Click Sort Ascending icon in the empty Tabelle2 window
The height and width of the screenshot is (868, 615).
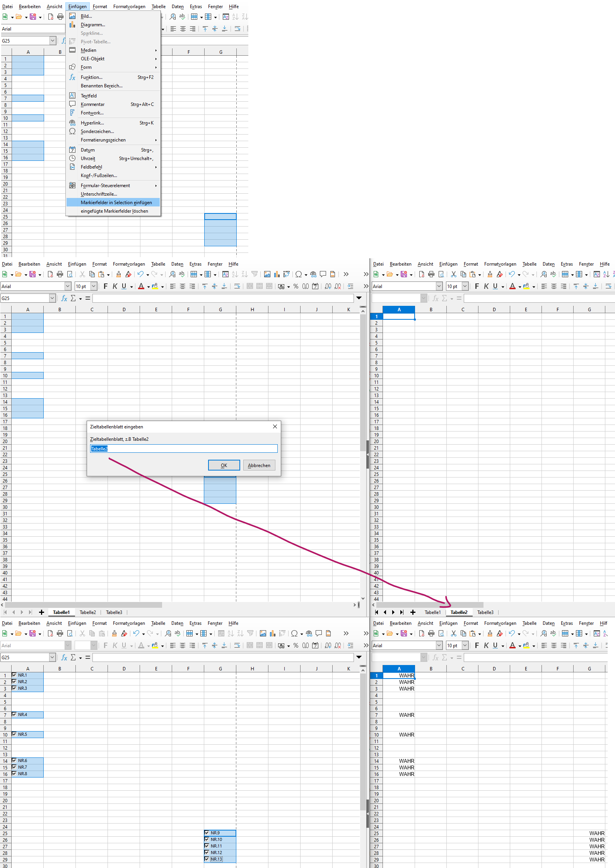point(606,274)
